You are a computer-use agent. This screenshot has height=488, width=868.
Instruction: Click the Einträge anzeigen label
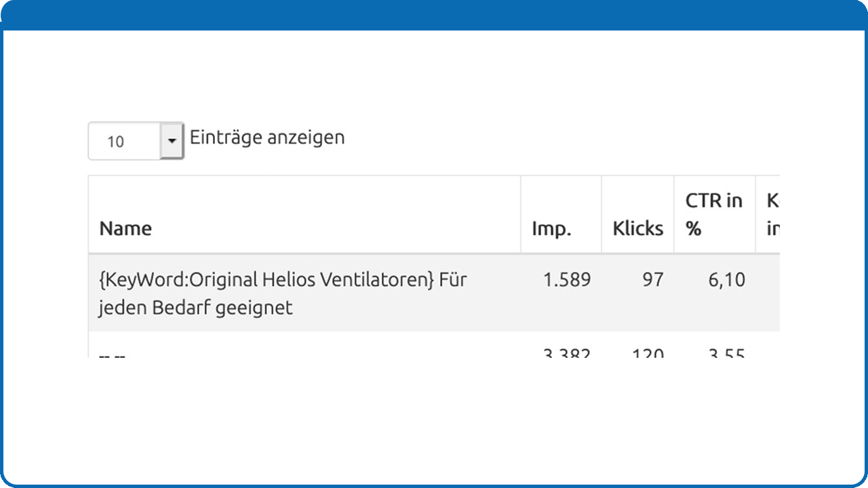click(x=267, y=138)
